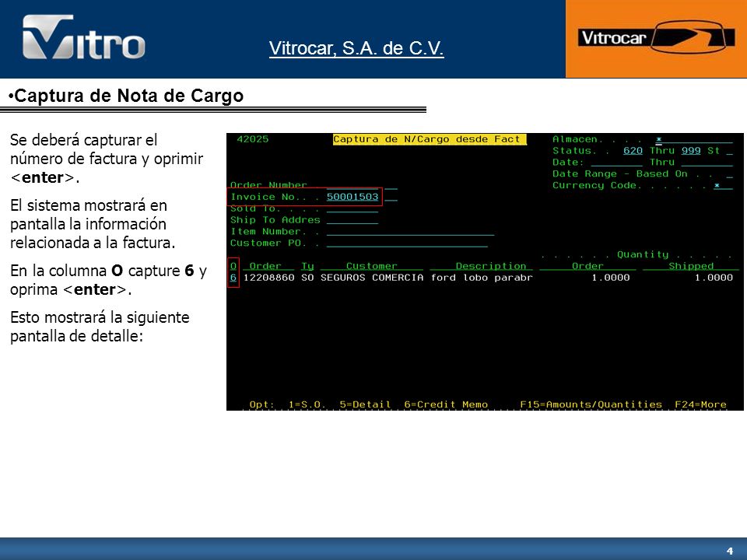Viewport: 747px width, 560px height.
Task: Click the Quantity group heading
Action: [643, 255]
